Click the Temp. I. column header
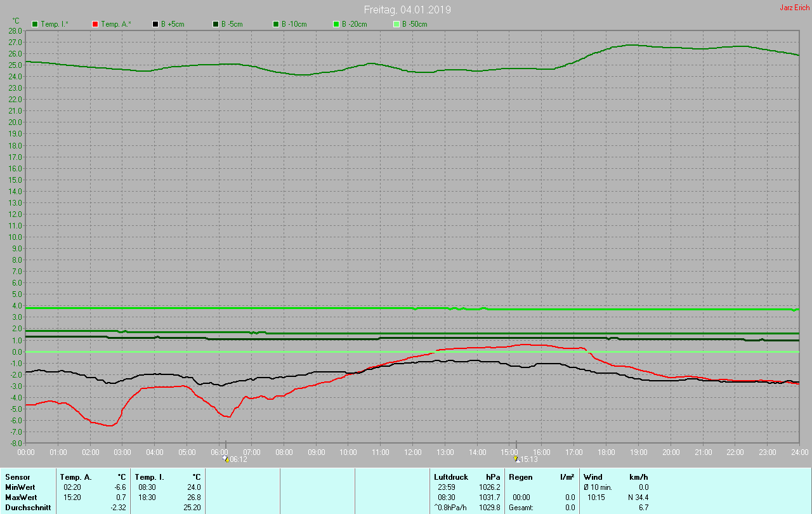This screenshot has height=514, width=812. point(150,477)
